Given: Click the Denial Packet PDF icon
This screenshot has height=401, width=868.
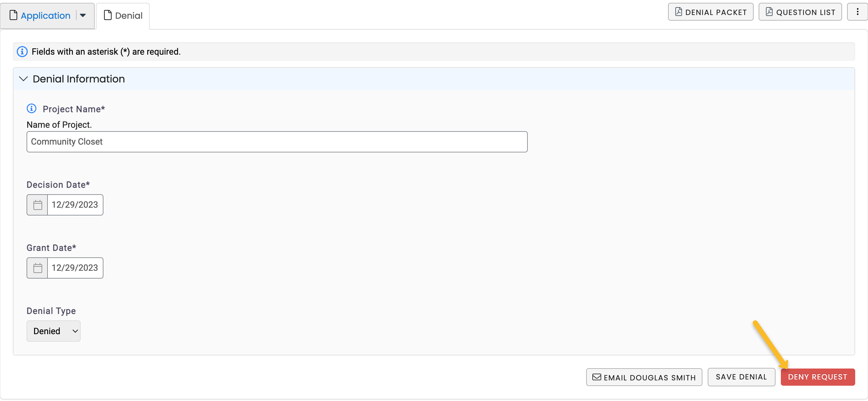Looking at the screenshot, I should [x=678, y=12].
